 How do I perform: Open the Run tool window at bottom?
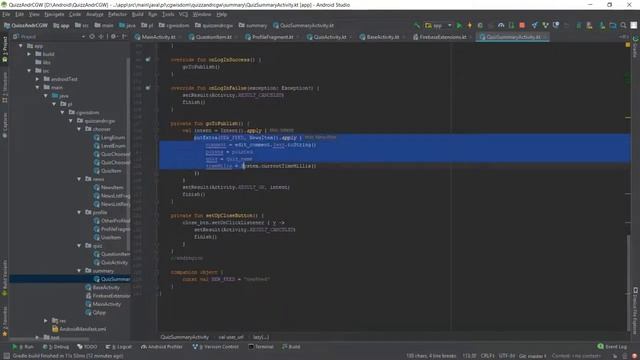coord(23,347)
